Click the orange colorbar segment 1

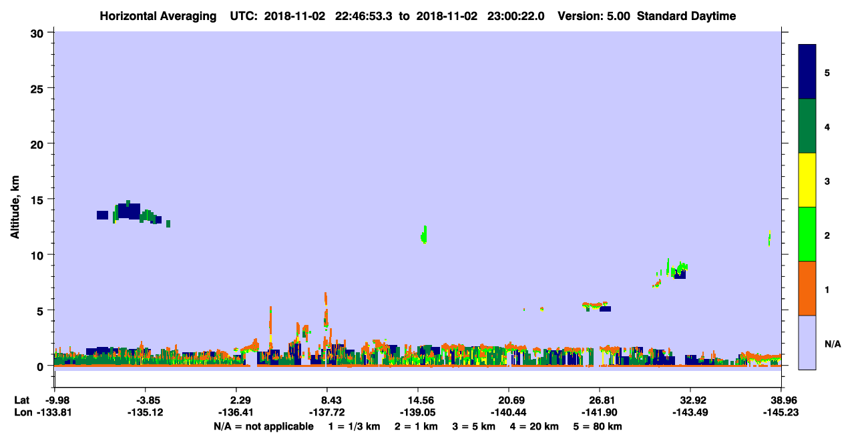click(x=807, y=288)
